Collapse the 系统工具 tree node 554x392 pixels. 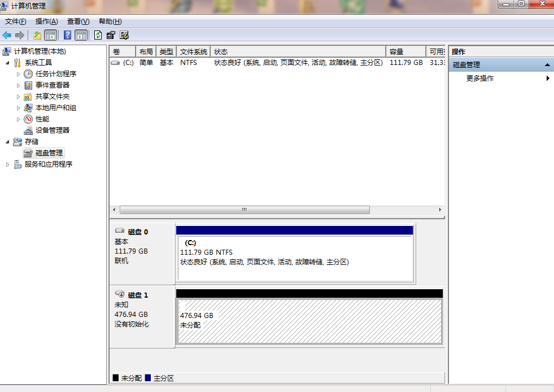[x=7, y=63]
